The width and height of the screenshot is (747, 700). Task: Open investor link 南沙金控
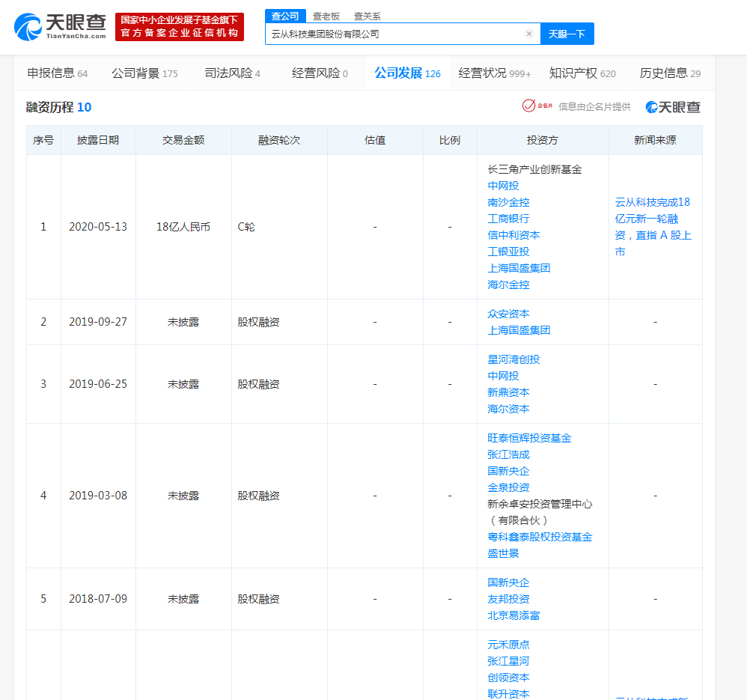(x=508, y=202)
